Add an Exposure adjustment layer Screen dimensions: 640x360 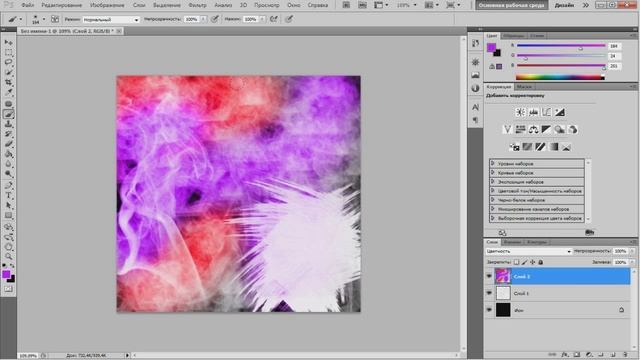tap(560, 112)
